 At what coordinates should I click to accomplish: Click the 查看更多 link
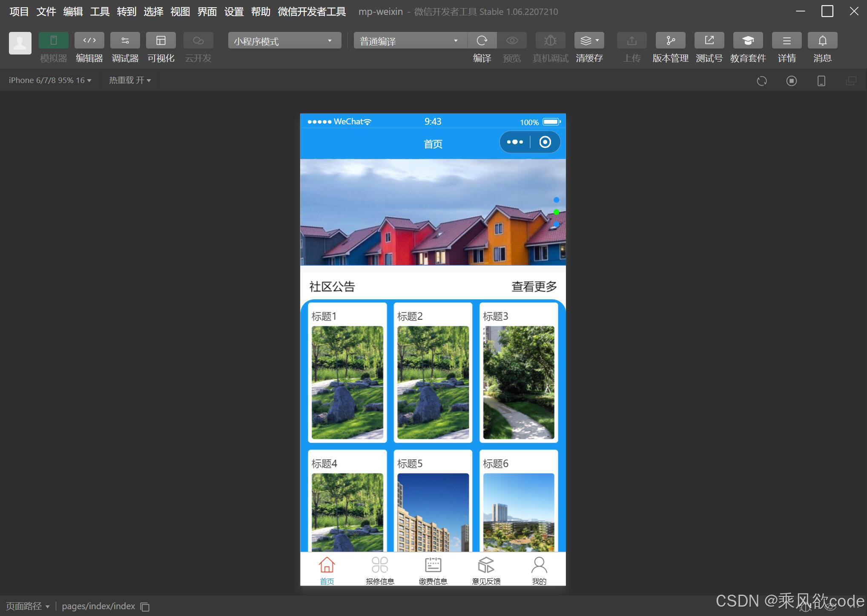(x=534, y=287)
